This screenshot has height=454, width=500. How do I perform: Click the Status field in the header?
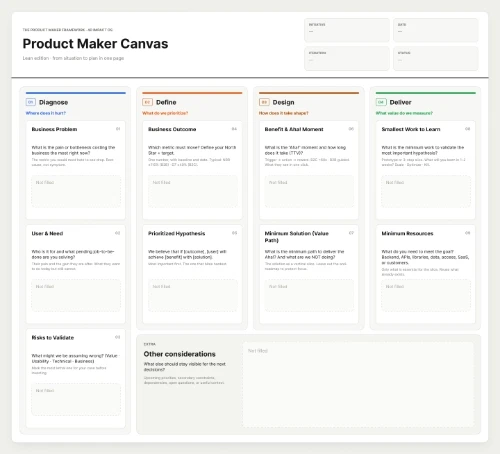click(x=436, y=58)
